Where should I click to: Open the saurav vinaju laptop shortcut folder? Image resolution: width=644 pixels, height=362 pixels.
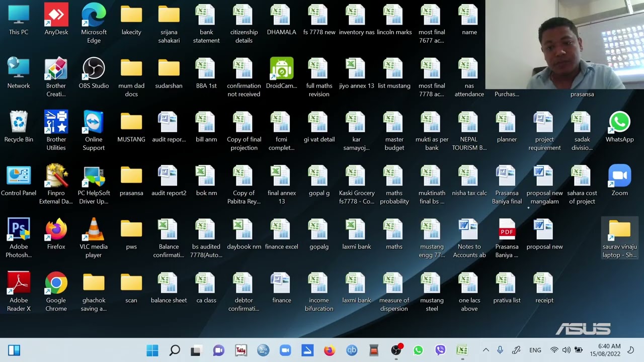click(620, 239)
